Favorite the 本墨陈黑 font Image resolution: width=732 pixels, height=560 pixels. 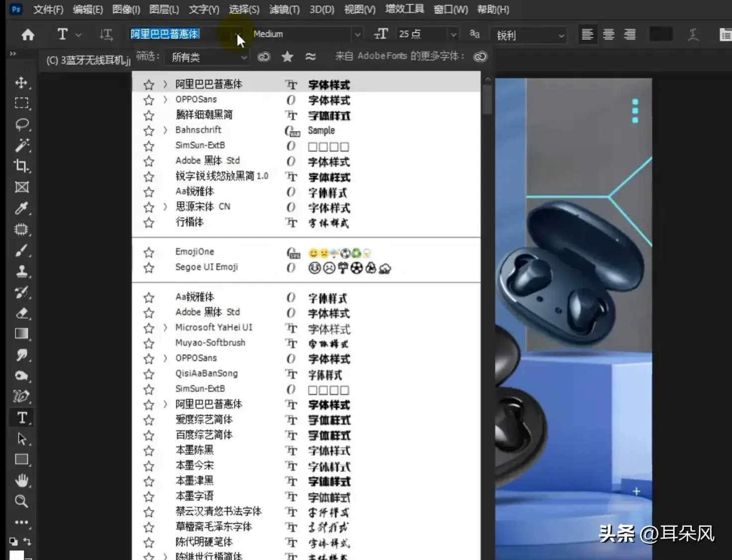pos(148,451)
